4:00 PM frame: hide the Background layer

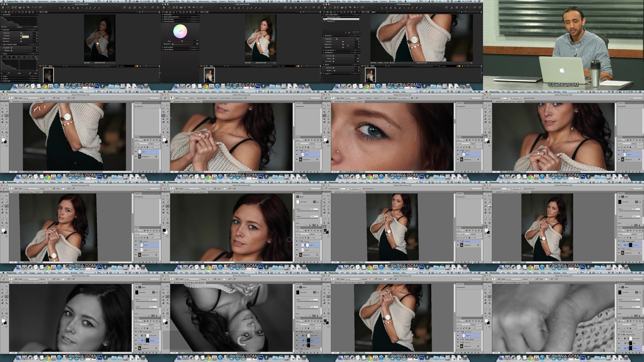coord(136,348)
